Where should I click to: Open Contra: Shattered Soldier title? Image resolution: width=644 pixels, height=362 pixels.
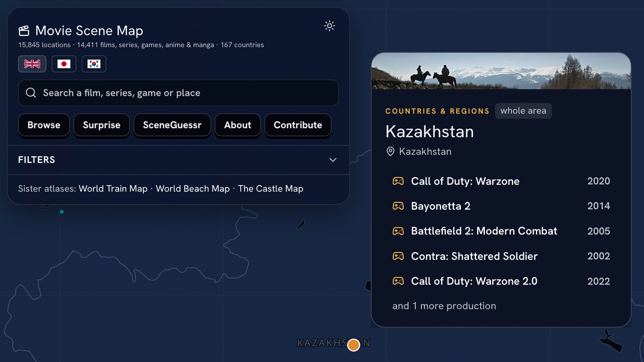click(x=474, y=256)
